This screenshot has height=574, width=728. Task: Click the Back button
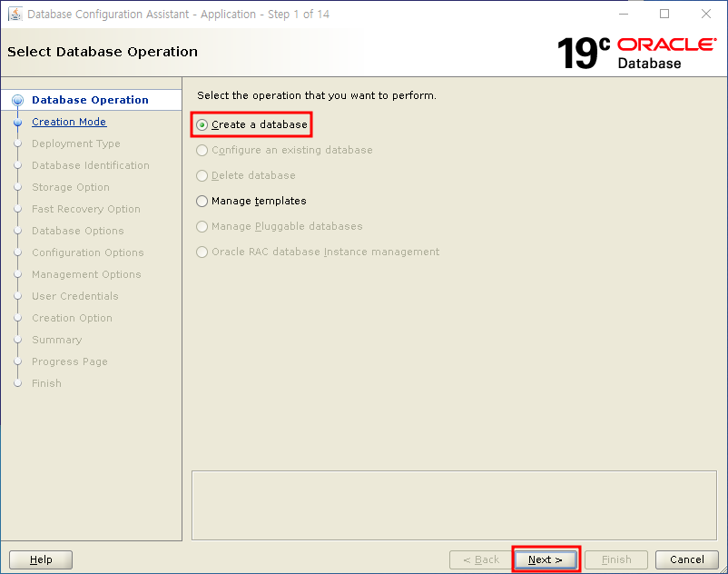(480, 559)
